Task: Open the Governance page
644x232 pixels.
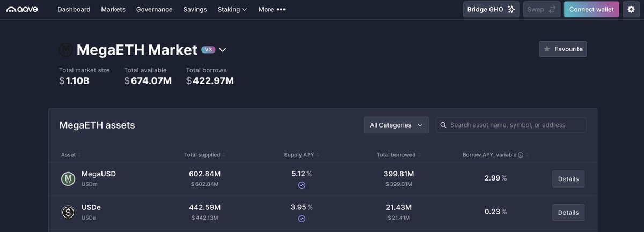Action: [x=155, y=9]
